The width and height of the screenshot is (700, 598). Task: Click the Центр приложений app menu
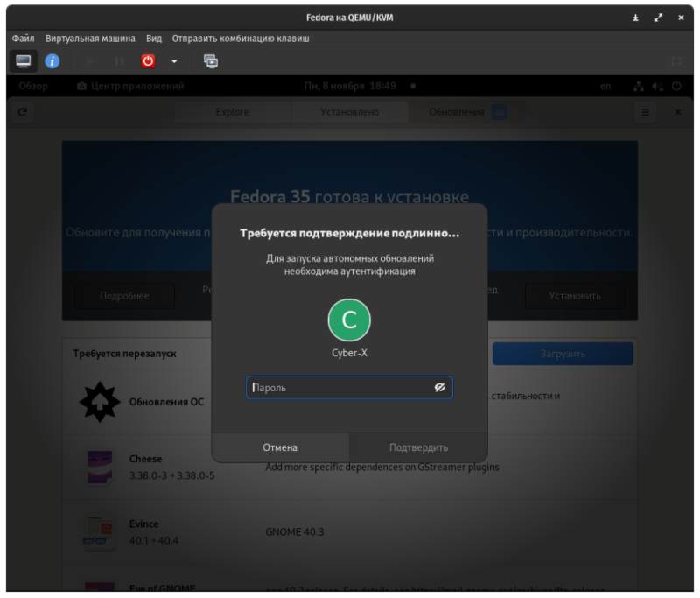click(129, 86)
